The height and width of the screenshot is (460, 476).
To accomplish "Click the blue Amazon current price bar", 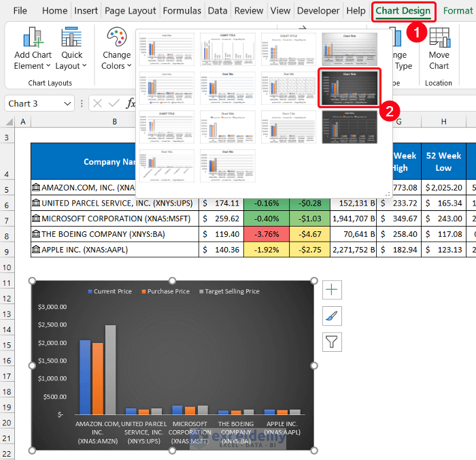I will [85, 377].
